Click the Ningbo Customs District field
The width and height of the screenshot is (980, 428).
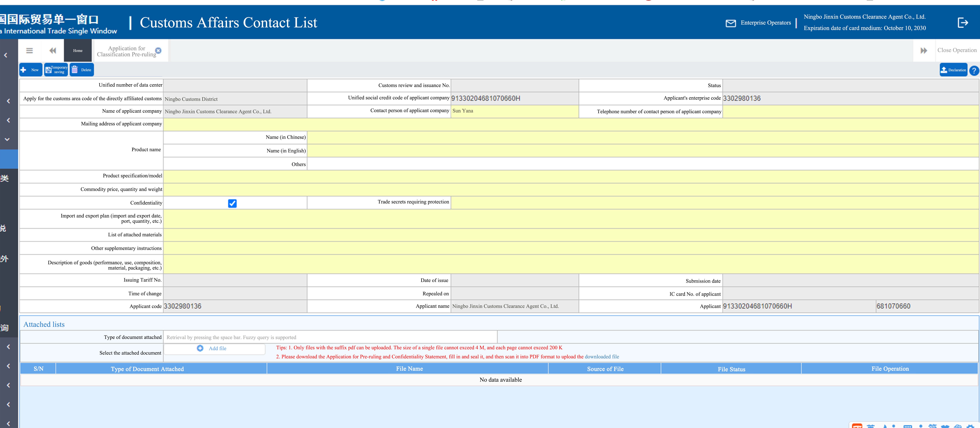click(x=235, y=99)
